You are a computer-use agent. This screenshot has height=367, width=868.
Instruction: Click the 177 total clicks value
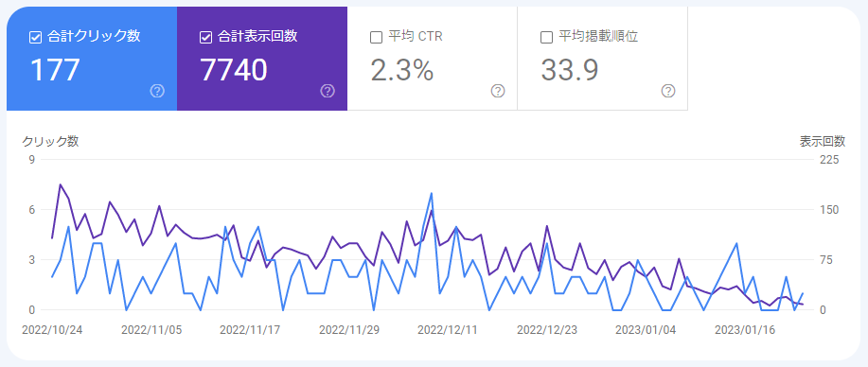pos(55,70)
